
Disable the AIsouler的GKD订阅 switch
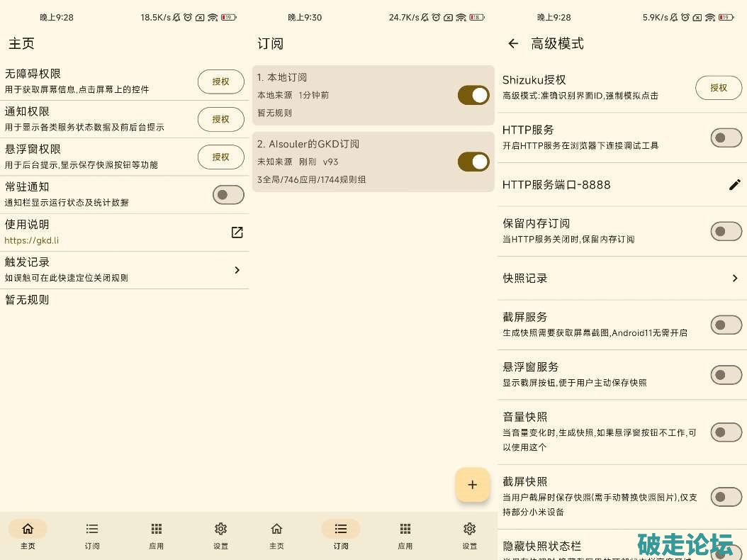[x=473, y=162]
